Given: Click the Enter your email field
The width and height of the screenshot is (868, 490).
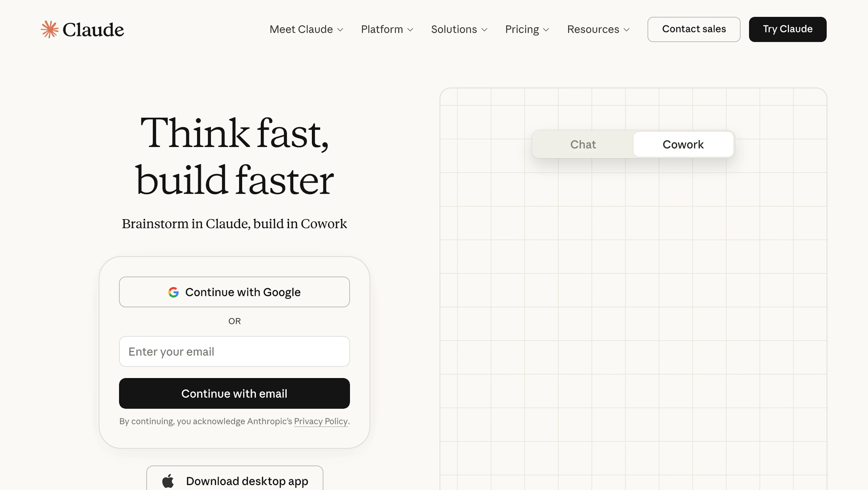Looking at the screenshot, I should pyautogui.click(x=234, y=351).
